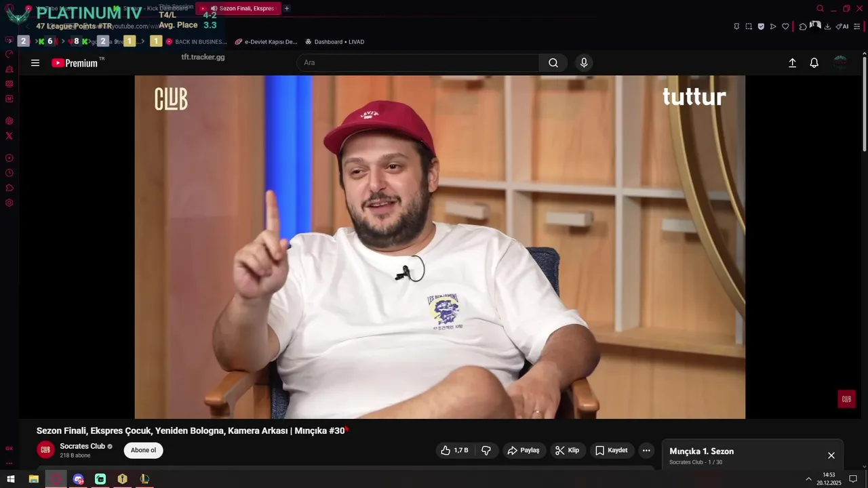Dislike the video with thumbs down
The image size is (868, 488).
pyautogui.click(x=486, y=450)
